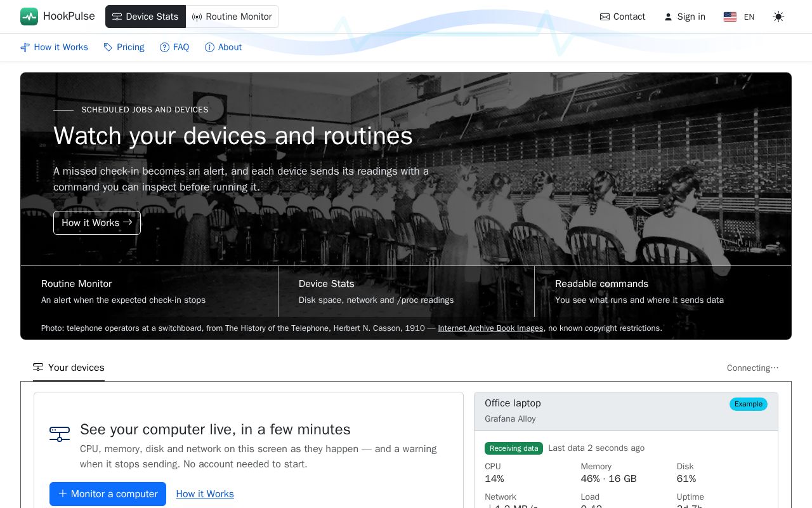Viewport: 812px width, 508px height.
Task: Open the Pricing page
Action: pyautogui.click(x=124, y=47)
